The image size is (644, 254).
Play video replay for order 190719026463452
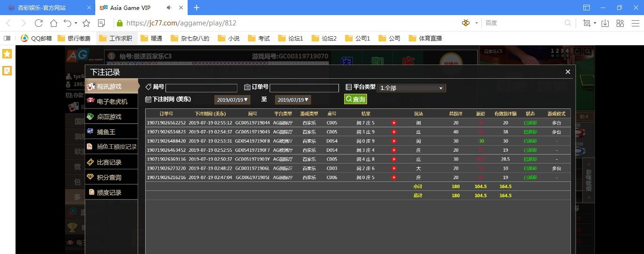(394, 150)
